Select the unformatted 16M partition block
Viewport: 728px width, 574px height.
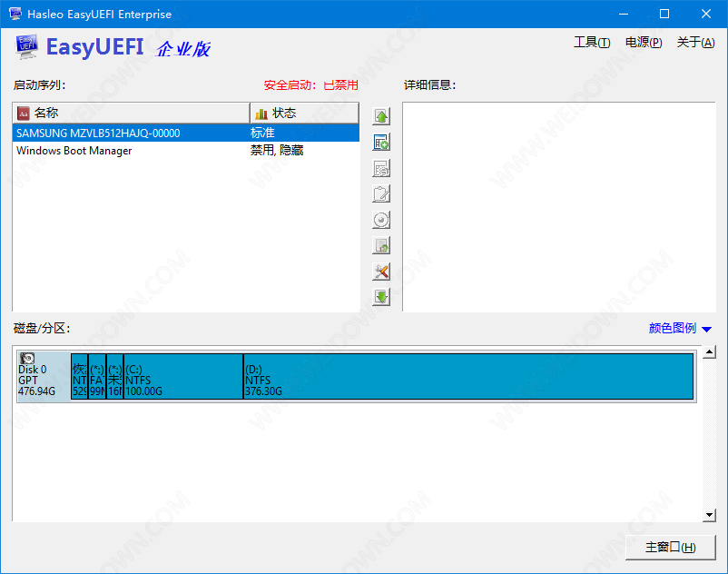coord(115,376)
